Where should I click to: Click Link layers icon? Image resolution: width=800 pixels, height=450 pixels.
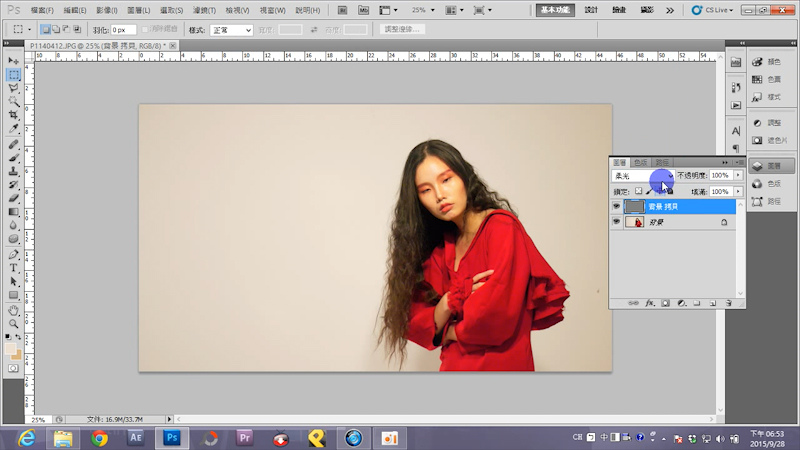[633, 303]
